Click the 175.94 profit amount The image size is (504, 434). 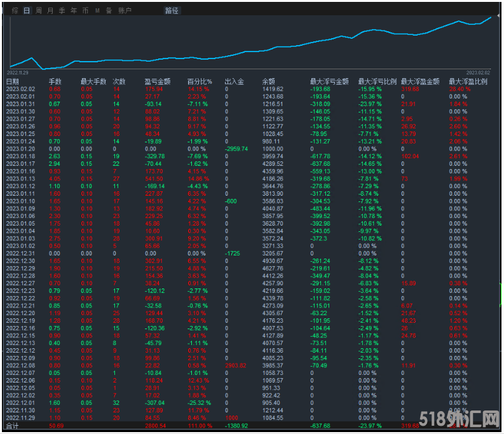pos(154,89)
